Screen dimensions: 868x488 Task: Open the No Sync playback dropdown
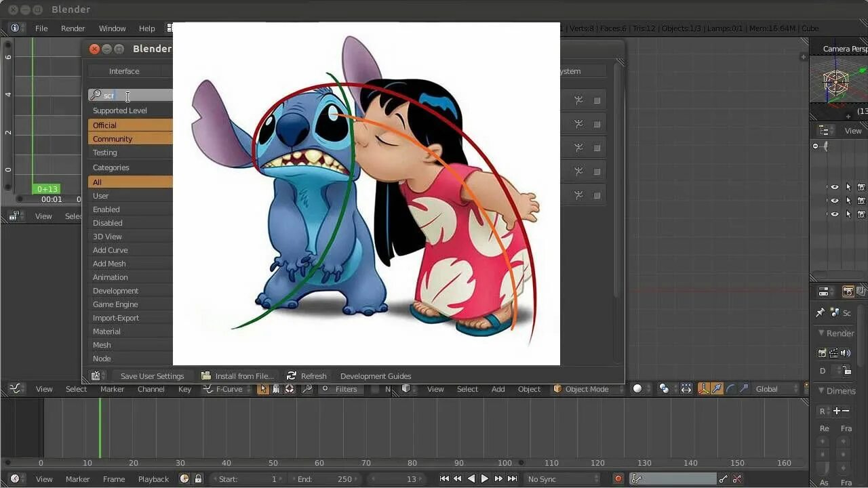point(562,479)
